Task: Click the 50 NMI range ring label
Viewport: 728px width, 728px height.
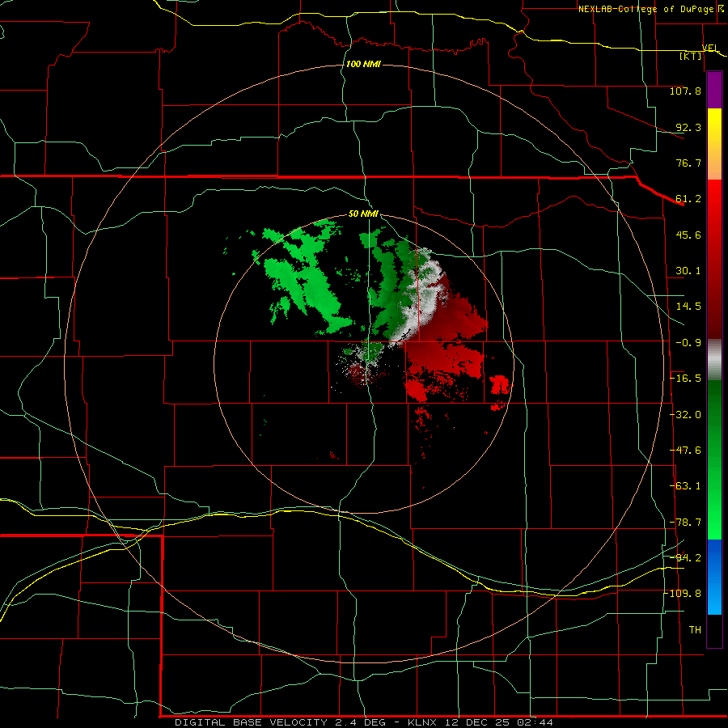Action: point(363,214)
